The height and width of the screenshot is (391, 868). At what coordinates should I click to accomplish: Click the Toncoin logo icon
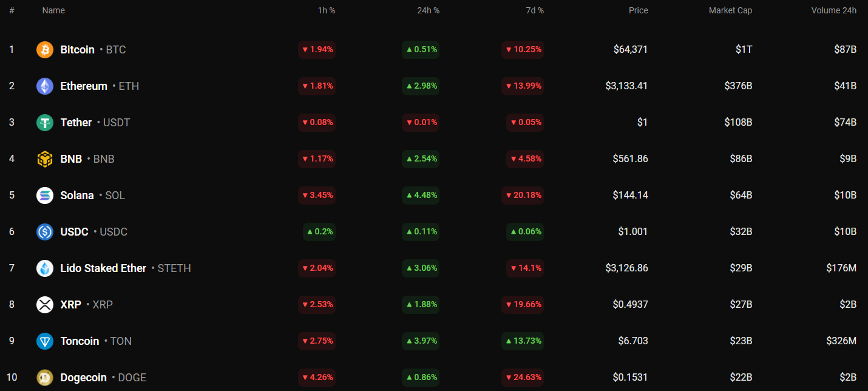pos(45,341)
